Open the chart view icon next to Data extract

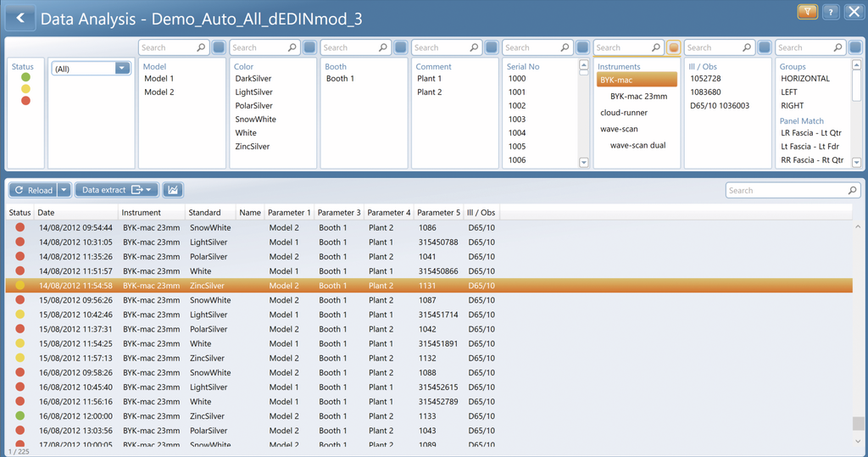point(173,190)
